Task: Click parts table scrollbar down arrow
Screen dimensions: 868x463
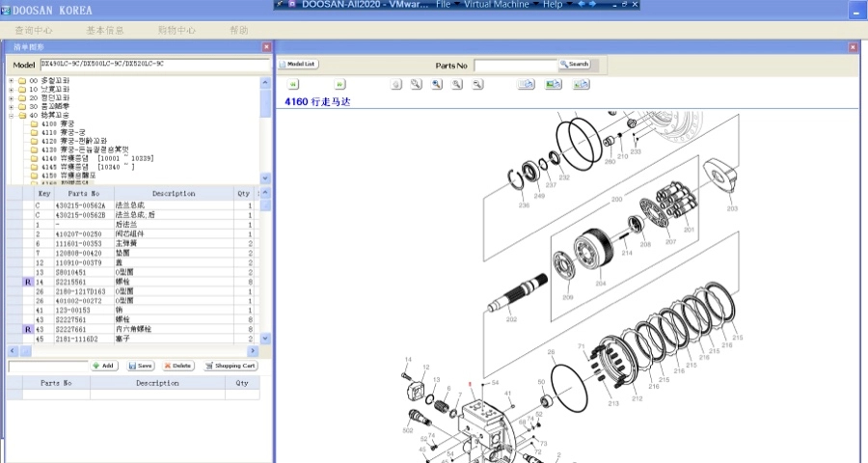Action: 265,338
